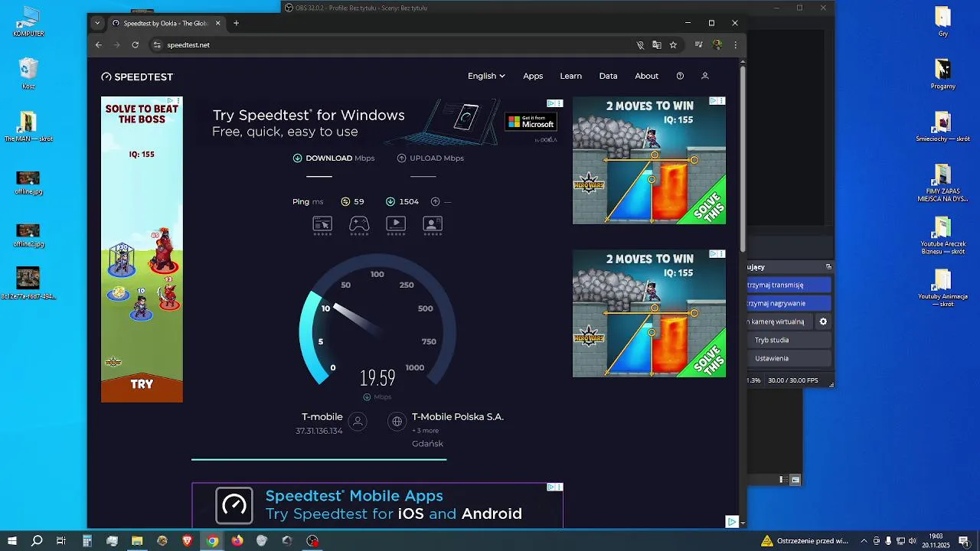Screen dimensions: 980x551
Task: Reload the page in Chrome
Action: point(136,45)
